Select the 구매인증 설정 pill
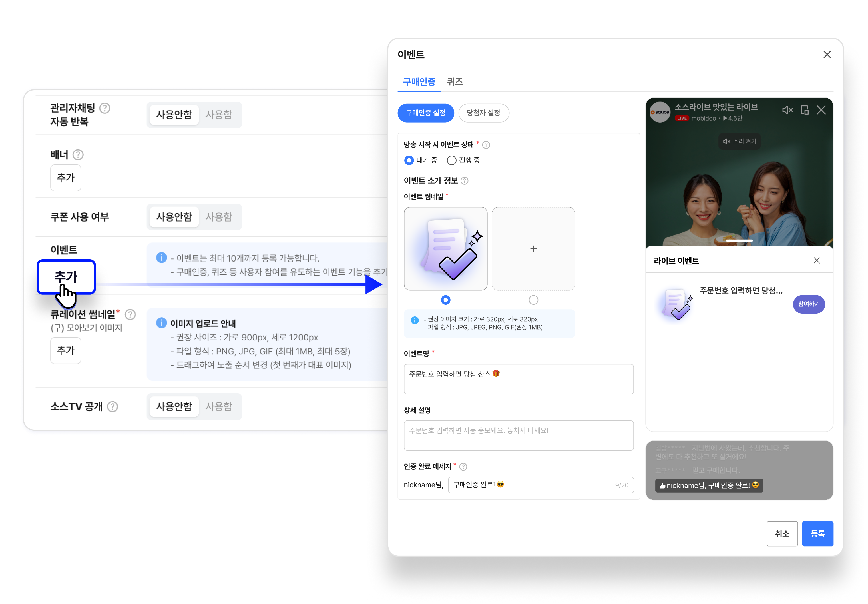The image size is (868, 604). click(x=426, y=113)
